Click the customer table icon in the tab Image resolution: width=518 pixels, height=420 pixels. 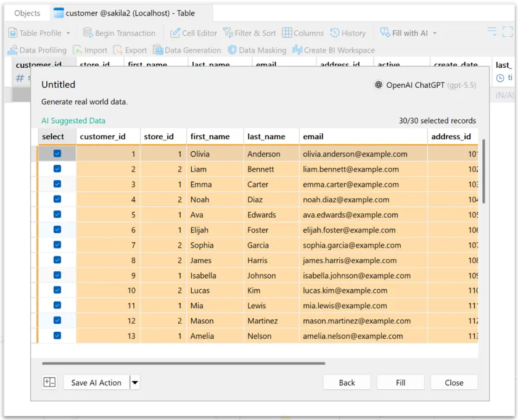[59, 13]
